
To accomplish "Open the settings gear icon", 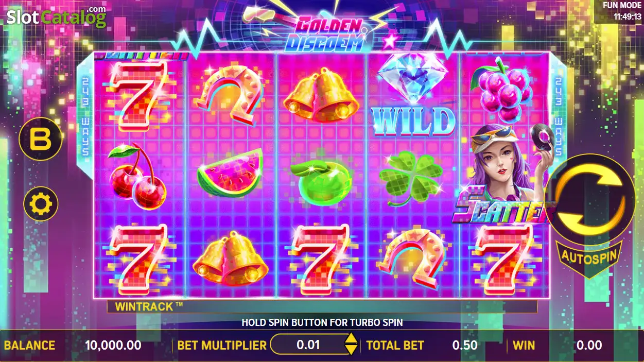I will coord(41,204).
